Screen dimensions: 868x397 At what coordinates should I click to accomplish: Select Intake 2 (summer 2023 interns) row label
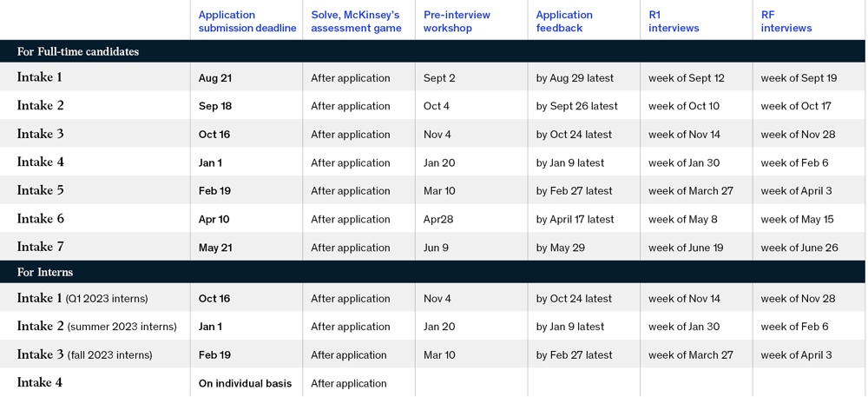point(96,327)
